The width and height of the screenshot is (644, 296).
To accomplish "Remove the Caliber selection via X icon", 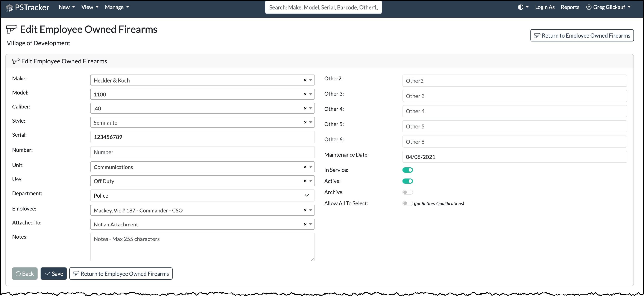I will (x=305, y=108).
